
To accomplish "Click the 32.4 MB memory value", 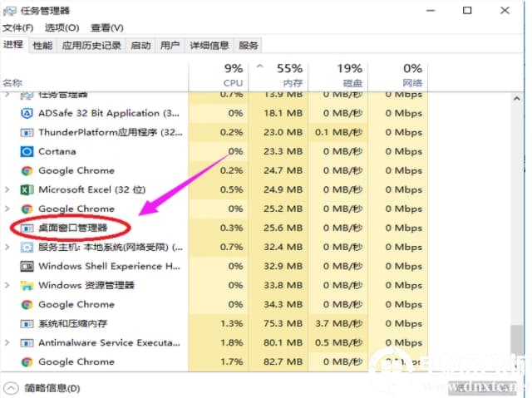I will click(283, 247).
